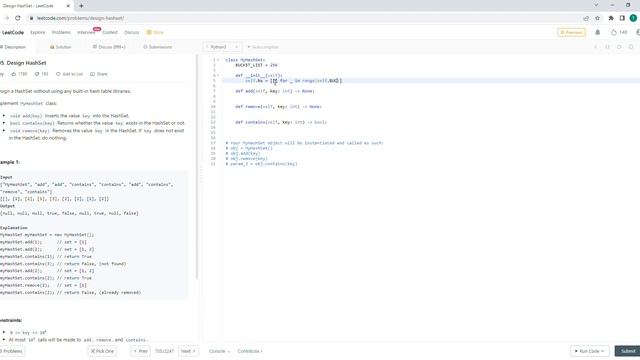Go to next problem with Next
This screenshot has height=360, width=640.
[x=188, y=351]
